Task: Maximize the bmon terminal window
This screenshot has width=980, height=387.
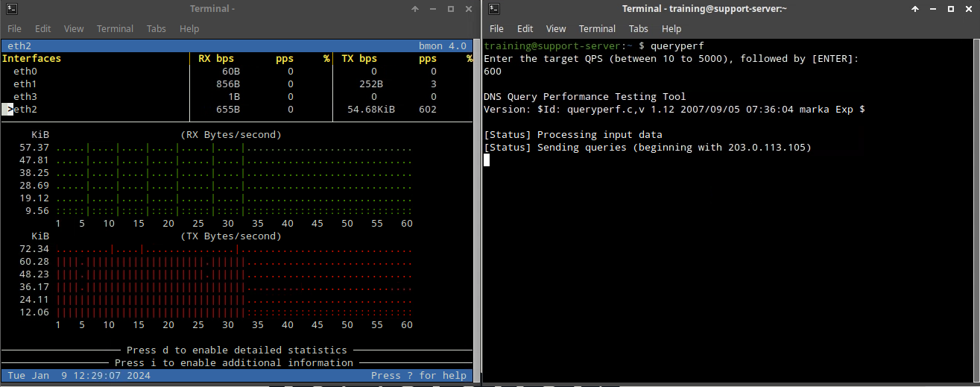Action: 450,9
